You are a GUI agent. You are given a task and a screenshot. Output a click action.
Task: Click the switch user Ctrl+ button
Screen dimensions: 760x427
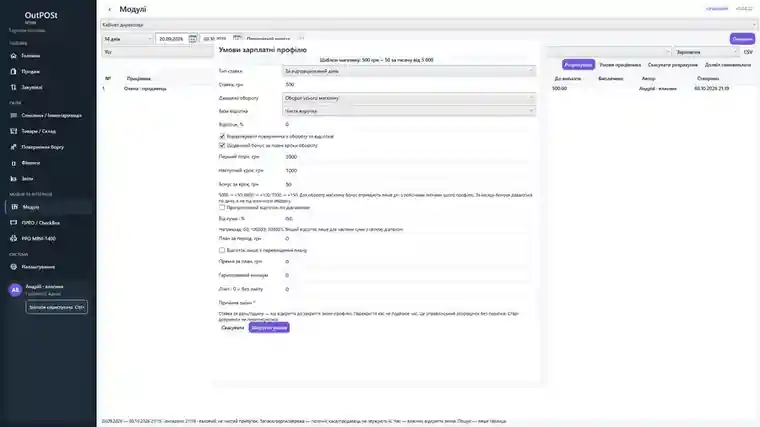pos(57,307)
